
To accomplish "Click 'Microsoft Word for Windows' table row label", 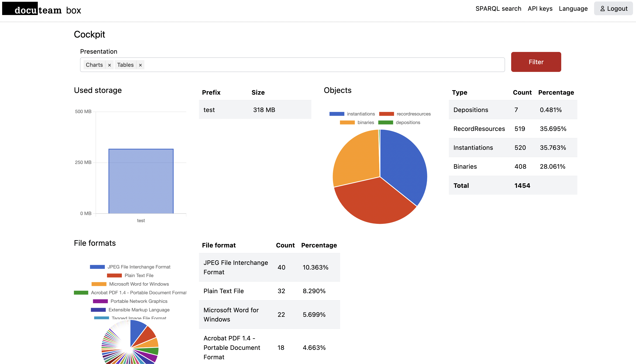I will tap(231, 315).
